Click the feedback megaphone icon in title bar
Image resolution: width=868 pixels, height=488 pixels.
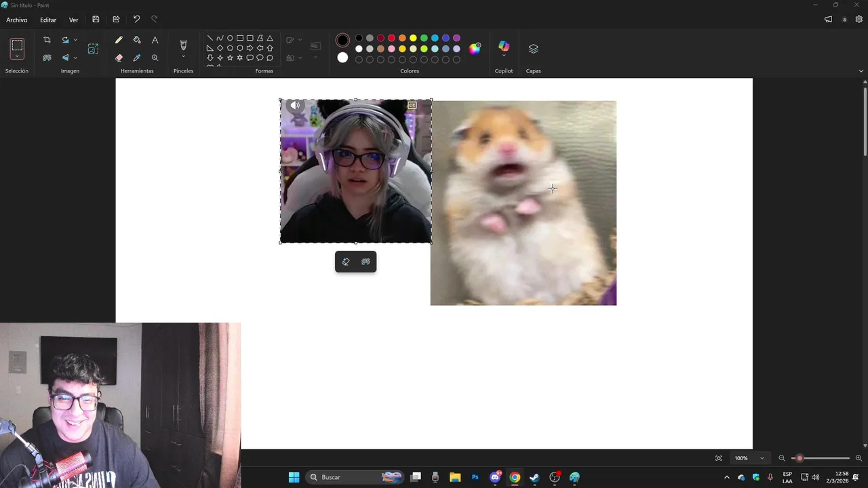[x=828, y=20]
